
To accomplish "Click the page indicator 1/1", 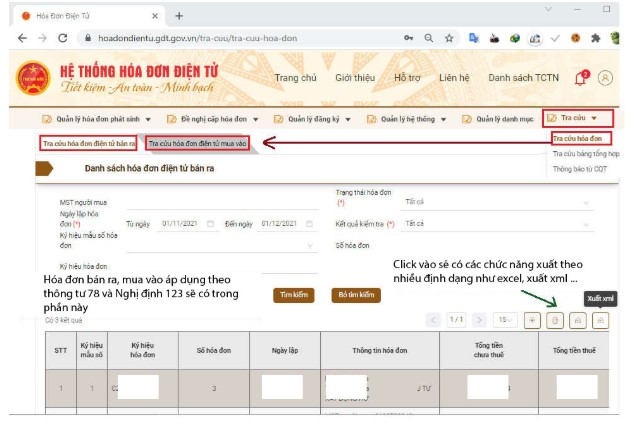I will pos(456,320).
